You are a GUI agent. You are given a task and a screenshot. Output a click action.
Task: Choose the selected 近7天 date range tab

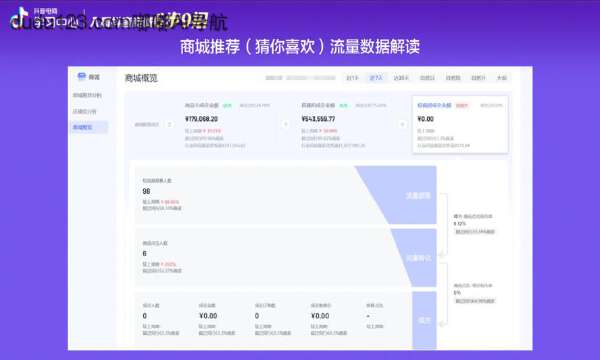coord(376,78)
